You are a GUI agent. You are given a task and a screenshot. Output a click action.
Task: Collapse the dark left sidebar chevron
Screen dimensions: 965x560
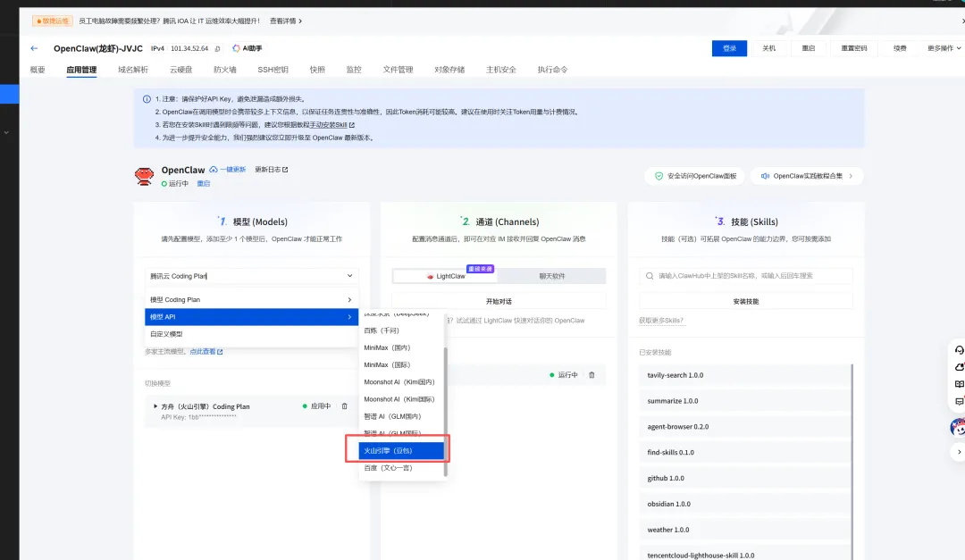pos(6,132)
